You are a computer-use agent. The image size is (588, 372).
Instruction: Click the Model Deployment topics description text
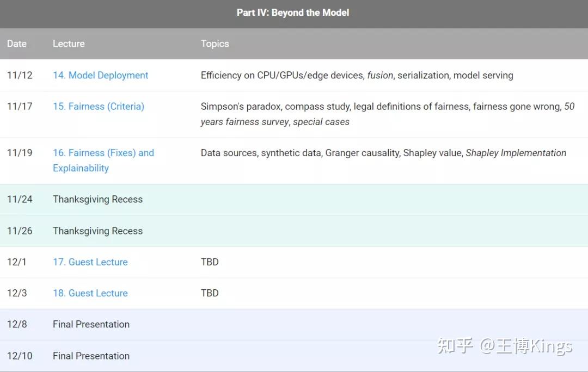[357, 75]
